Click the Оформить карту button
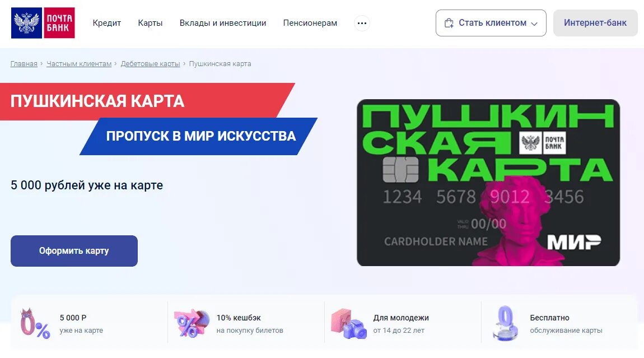Image resolution: width=644 pixels, height=358 pixels. tap(74, 251)
